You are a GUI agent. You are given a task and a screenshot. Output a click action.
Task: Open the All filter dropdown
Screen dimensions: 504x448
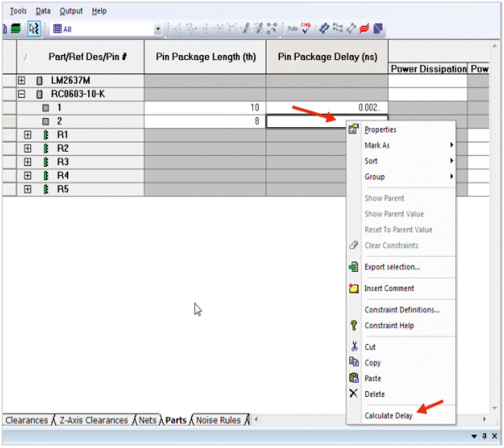[158, 29]
